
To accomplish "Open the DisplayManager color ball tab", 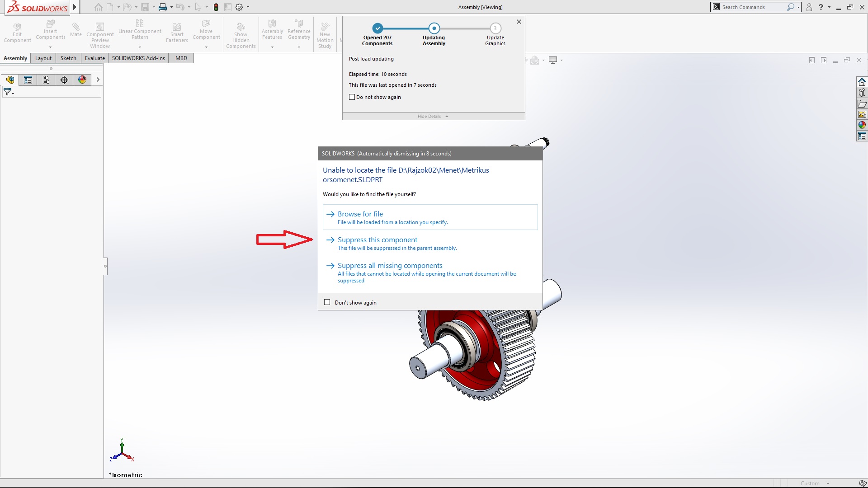I will click(82, 80).
